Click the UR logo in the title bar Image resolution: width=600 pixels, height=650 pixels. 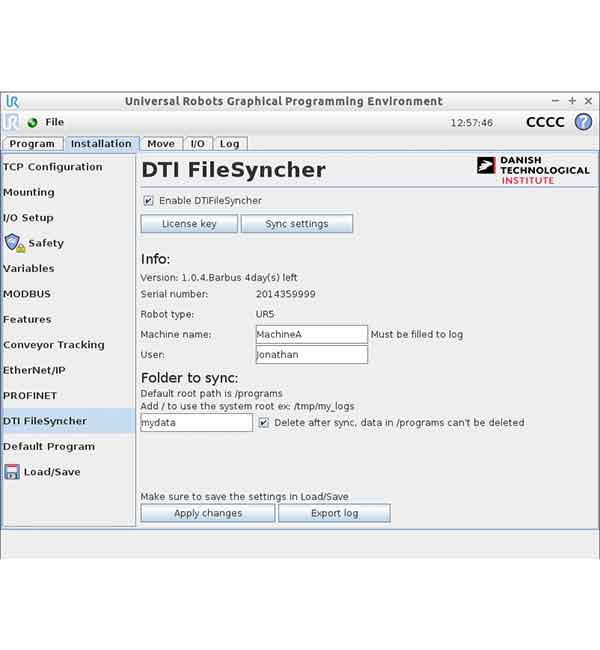pyautogui.click(x=12, y=102)
